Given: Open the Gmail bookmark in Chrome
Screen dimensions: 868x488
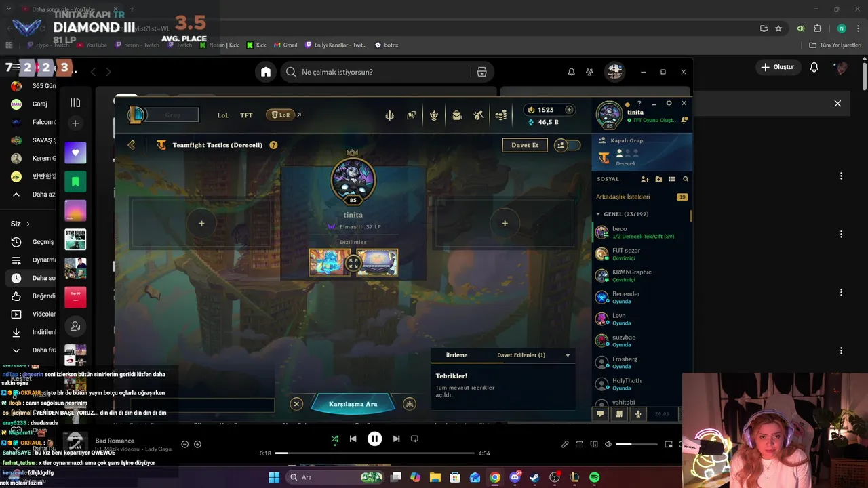Looking at the screenshot, I should (285, 45).
